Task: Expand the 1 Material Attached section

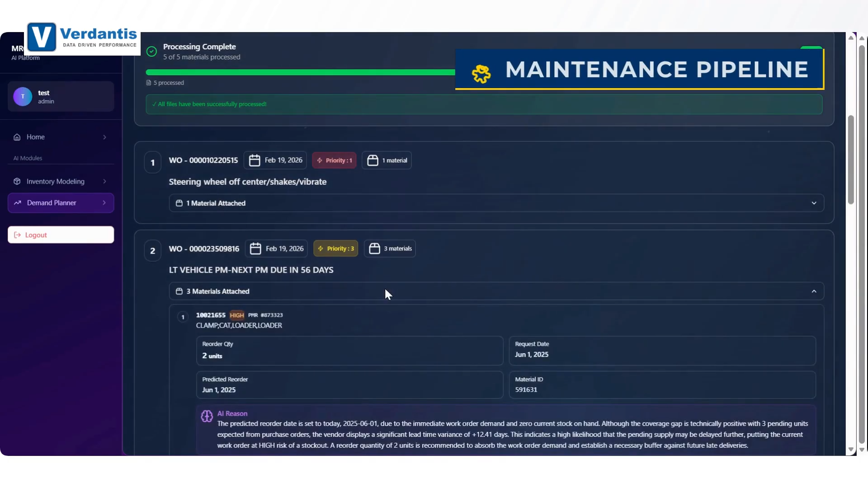Action: point(496,203)
